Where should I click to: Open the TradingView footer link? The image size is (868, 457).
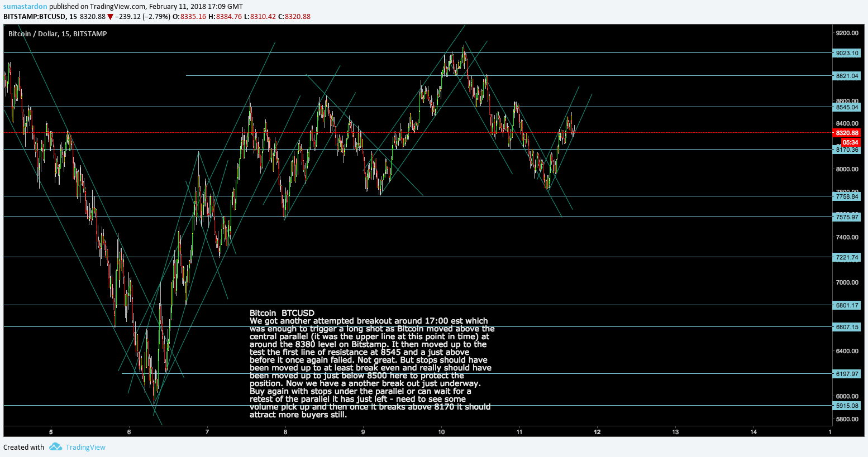point(85,447)
